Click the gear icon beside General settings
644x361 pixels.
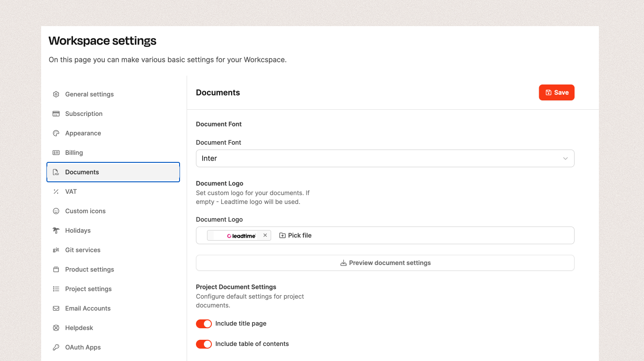click(x=56, y=94)
